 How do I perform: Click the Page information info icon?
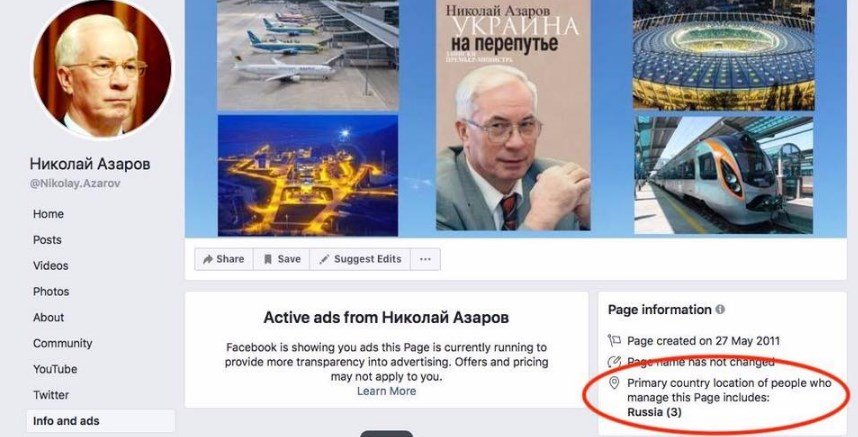[x=720, y=310]
